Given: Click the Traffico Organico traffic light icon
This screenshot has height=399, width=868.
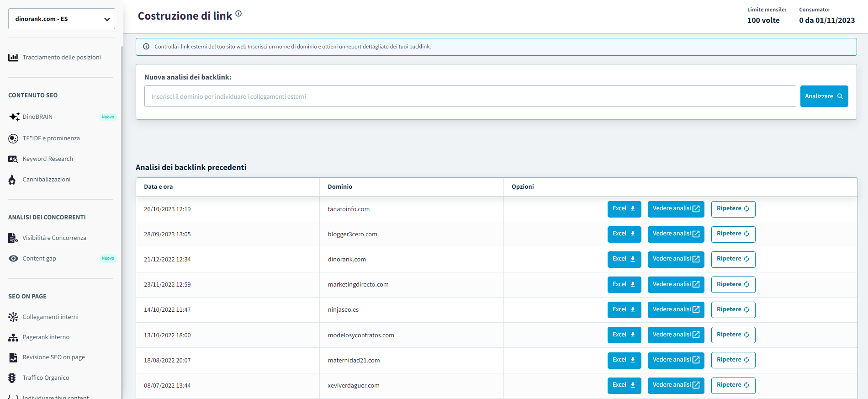Looking at the screenshot, I should point(12,378).
